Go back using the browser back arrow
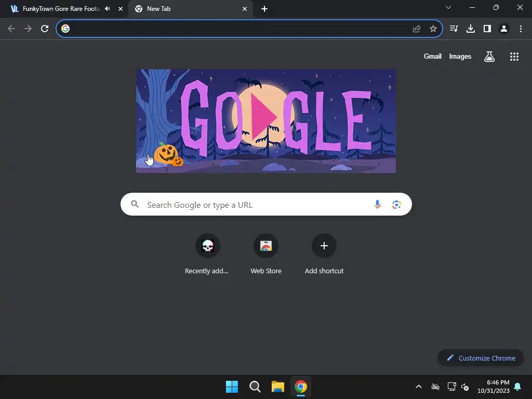 point(11,29)
